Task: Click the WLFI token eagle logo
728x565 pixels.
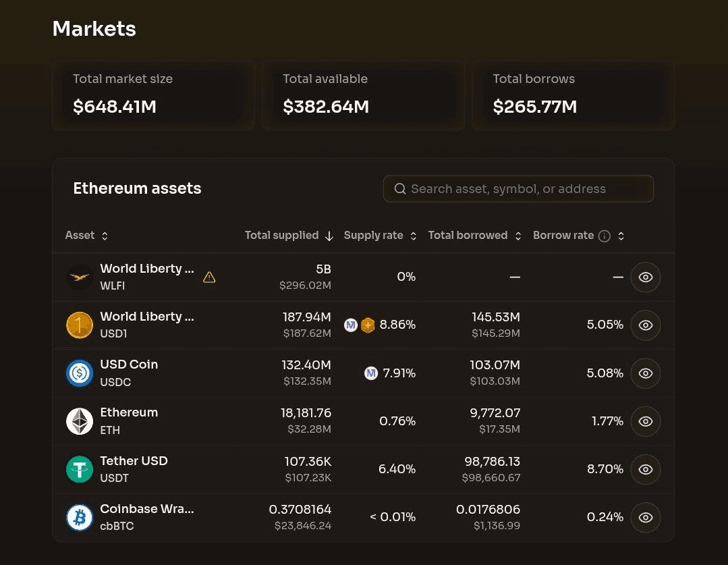Action: pos(80,277)
